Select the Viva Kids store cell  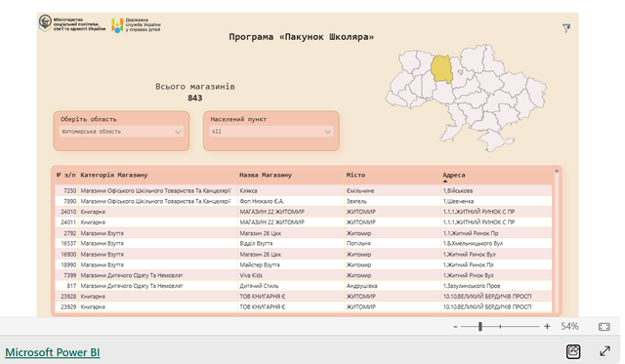291,275
